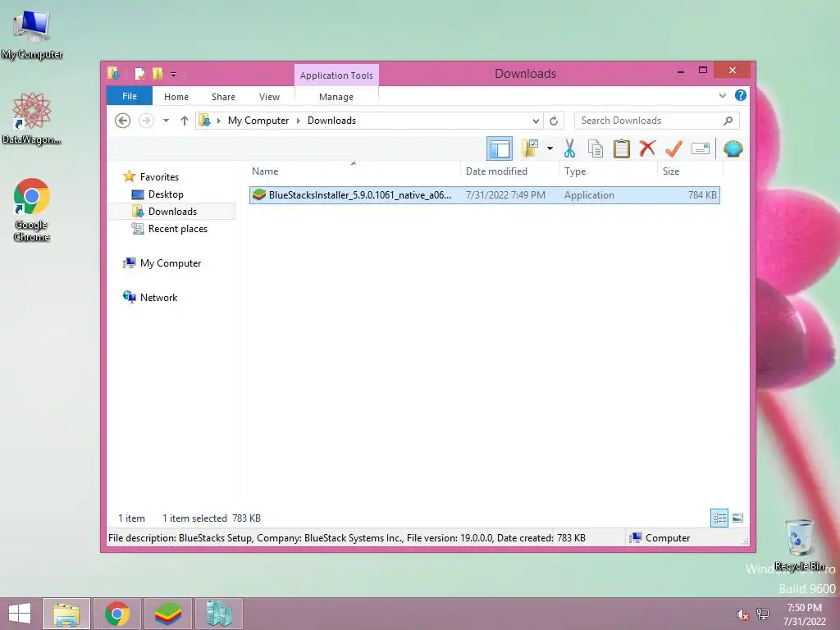Open the Recycle Bin desktop icon
The height and width of the screenshot is (630, 840).
click(x=799, y=545)
